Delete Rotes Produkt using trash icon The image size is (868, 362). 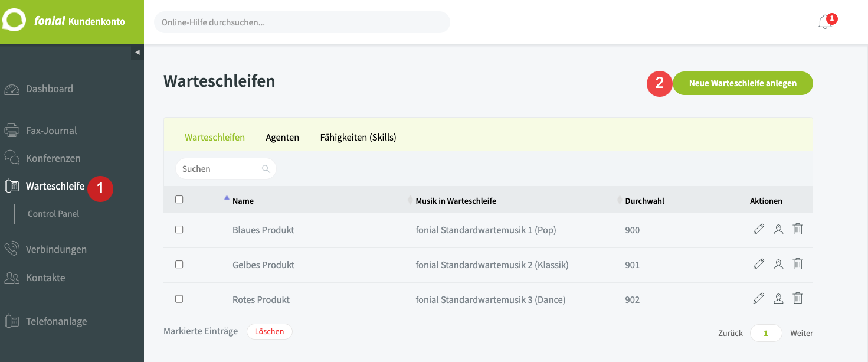(798, 299)
